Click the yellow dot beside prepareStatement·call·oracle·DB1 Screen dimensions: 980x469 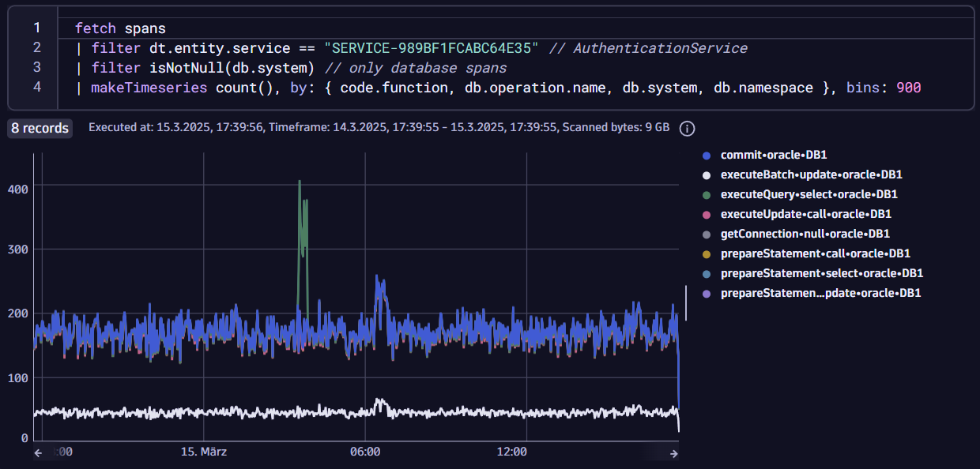[707, 253]
